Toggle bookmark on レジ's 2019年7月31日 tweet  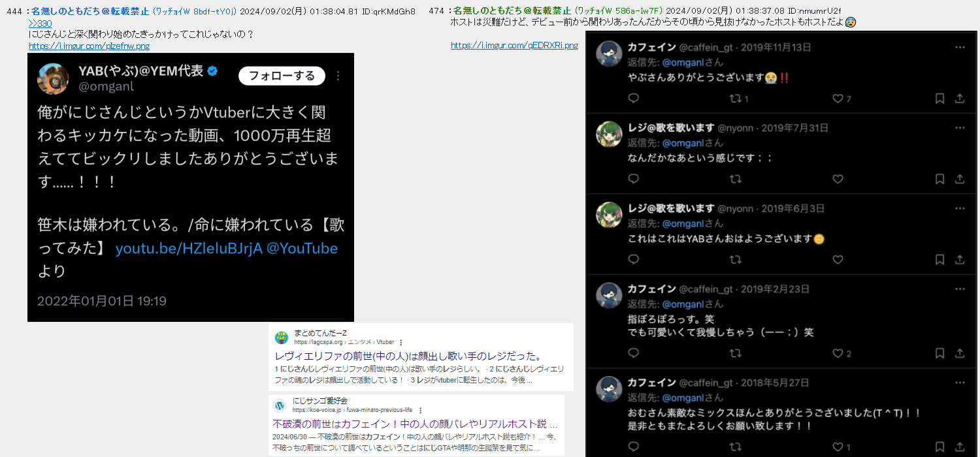click(939, 179)
